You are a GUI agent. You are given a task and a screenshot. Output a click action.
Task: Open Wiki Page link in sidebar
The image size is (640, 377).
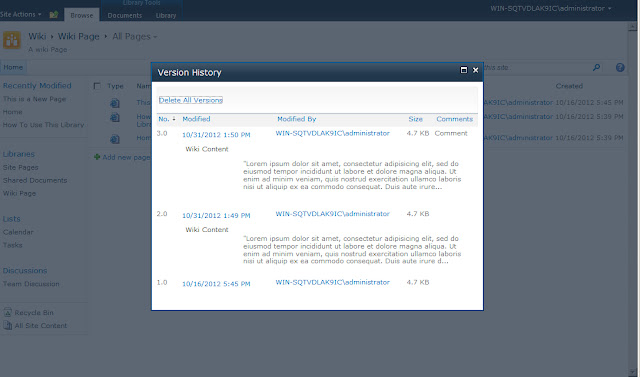point(19,193)
